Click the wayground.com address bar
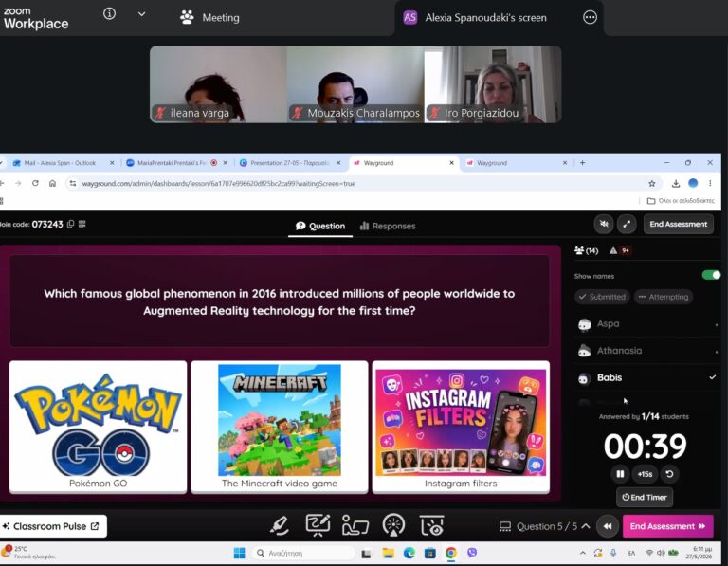Screen dimensions: 728x566 [362, 183]
